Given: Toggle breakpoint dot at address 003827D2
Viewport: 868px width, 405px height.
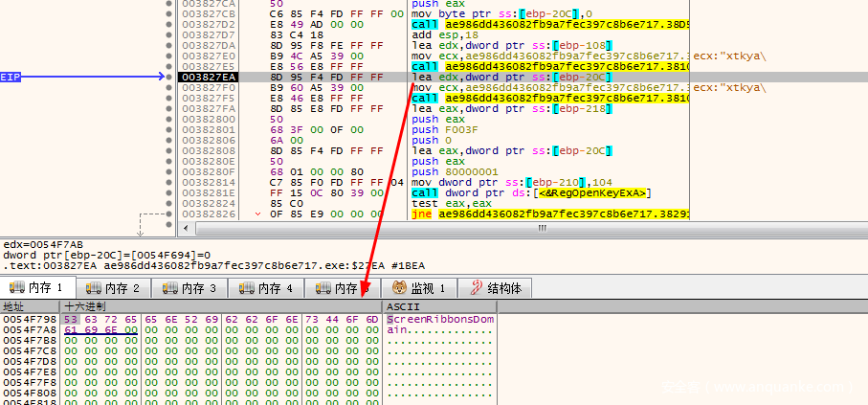Looking at the screenshot, I should [x=169, y=23].
